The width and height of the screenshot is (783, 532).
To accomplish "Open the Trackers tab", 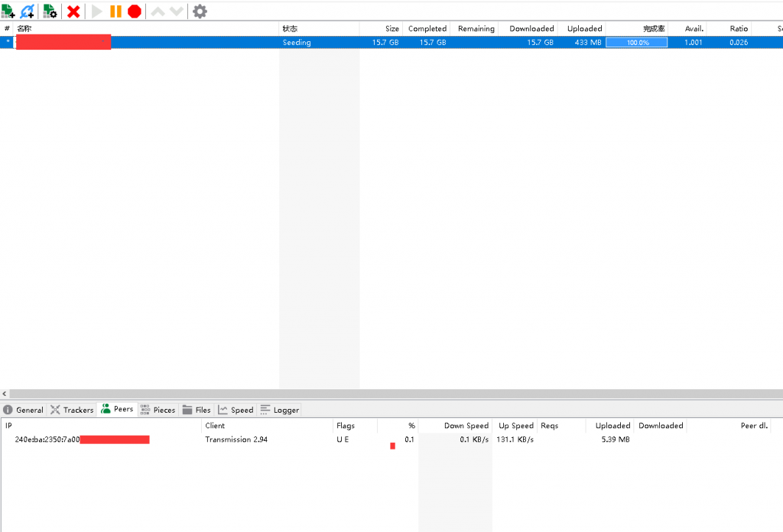I will 72,410.
